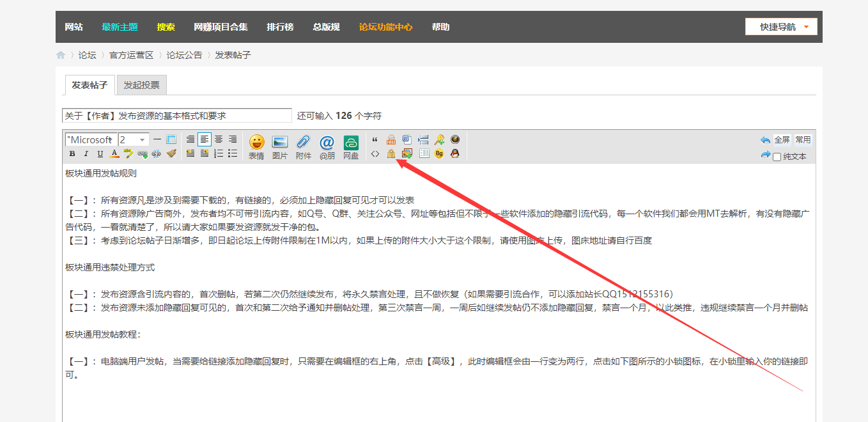Open the font color picker
This screenshot has height=422, width=868.
point(114,153)
